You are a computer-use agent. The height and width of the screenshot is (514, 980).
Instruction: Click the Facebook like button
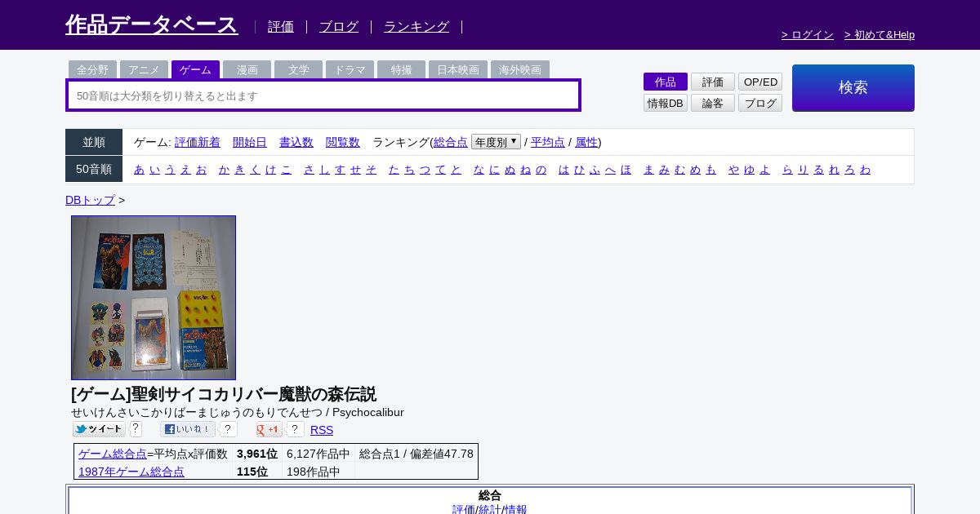pos(188,429)
